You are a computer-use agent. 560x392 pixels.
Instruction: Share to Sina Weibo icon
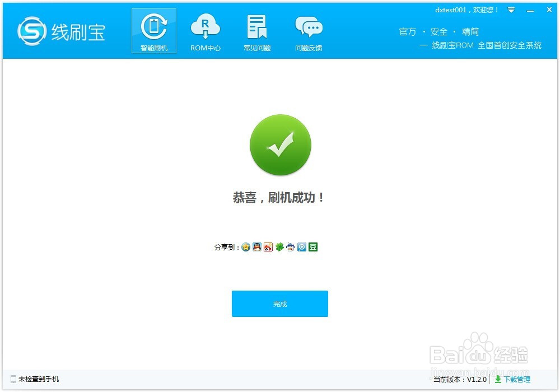click(268, 246)
